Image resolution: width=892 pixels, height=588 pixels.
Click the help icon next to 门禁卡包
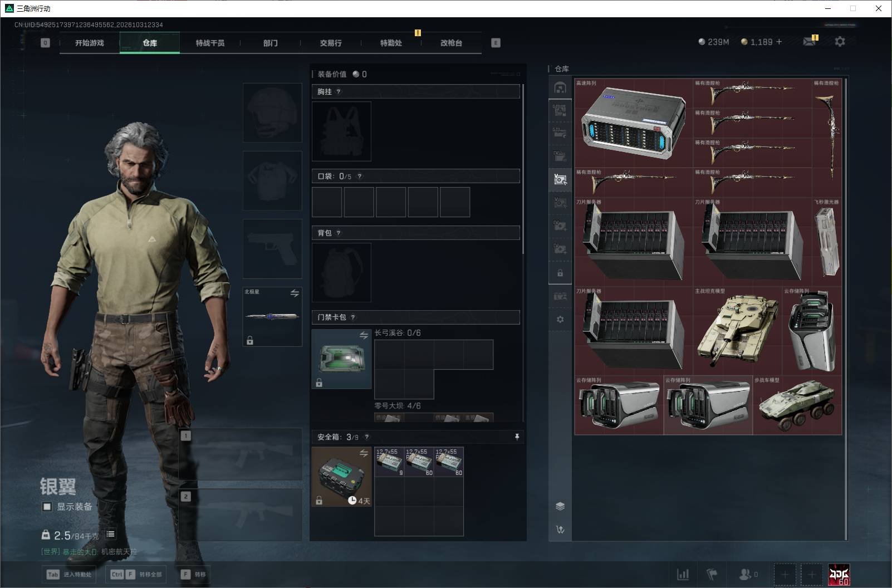pos(353,317)
